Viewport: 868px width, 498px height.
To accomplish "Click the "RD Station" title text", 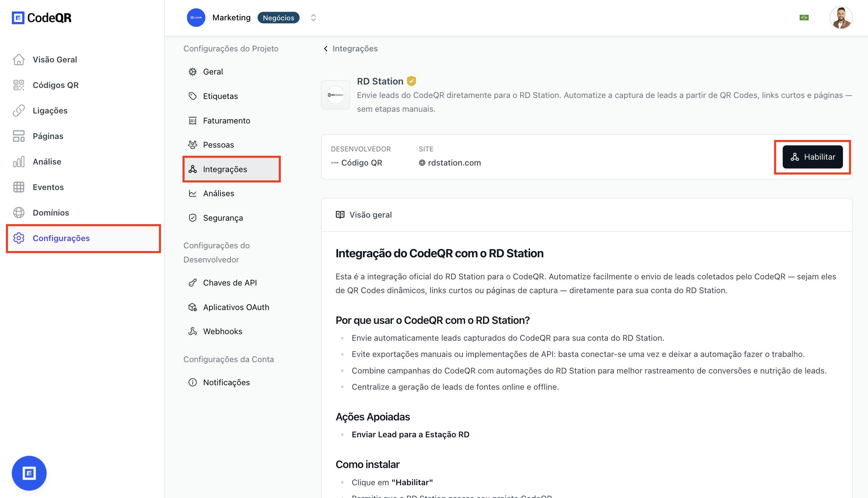I will point(380,81).
